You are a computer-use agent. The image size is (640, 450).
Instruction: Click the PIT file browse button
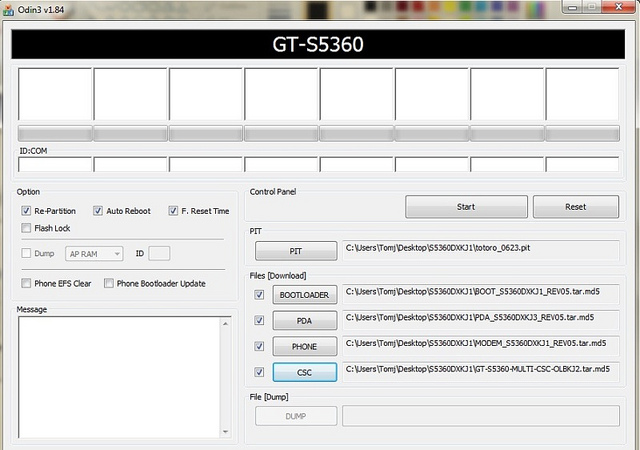[296, 251]
